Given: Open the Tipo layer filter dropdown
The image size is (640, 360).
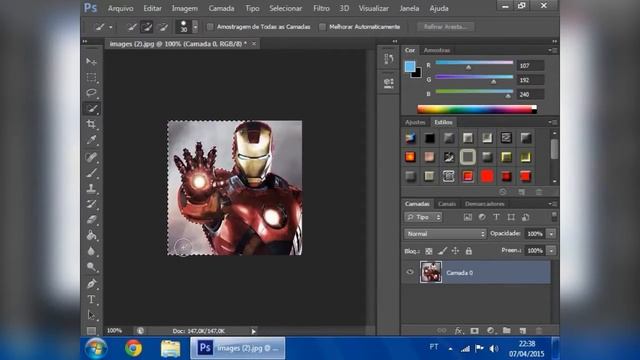Looking at the screenshot, I should (x=423, y=217).
